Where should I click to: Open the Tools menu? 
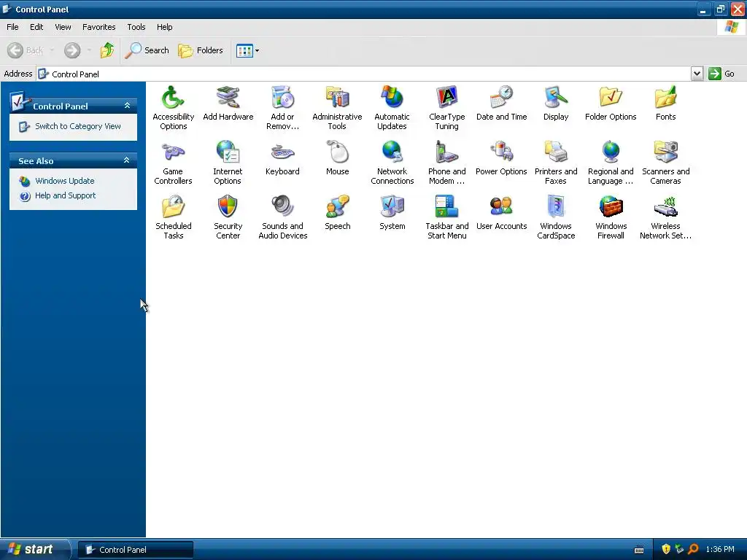(136, 27)
